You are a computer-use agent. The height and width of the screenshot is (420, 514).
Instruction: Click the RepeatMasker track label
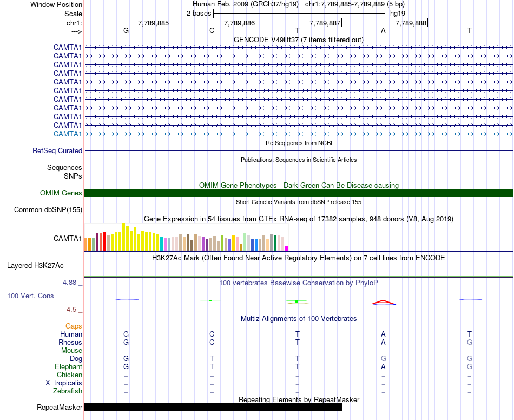pyautogui.click(x=60, y=407)
